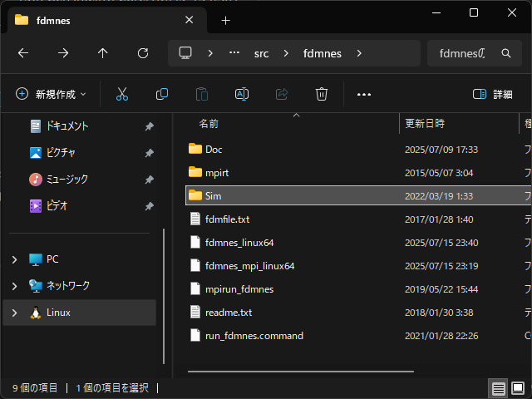This screenshot has width=532, height=399.
Task: Add a new tab with plus button
Action: pyautogui.click(x=225, y=21)
